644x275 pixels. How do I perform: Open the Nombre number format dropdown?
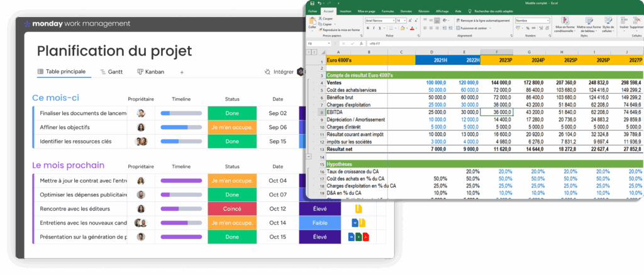(548, 21)
